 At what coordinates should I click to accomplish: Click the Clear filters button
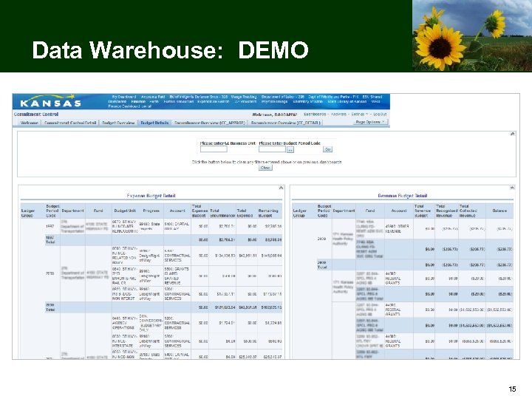pyautogui.click(x=265, y=168)
